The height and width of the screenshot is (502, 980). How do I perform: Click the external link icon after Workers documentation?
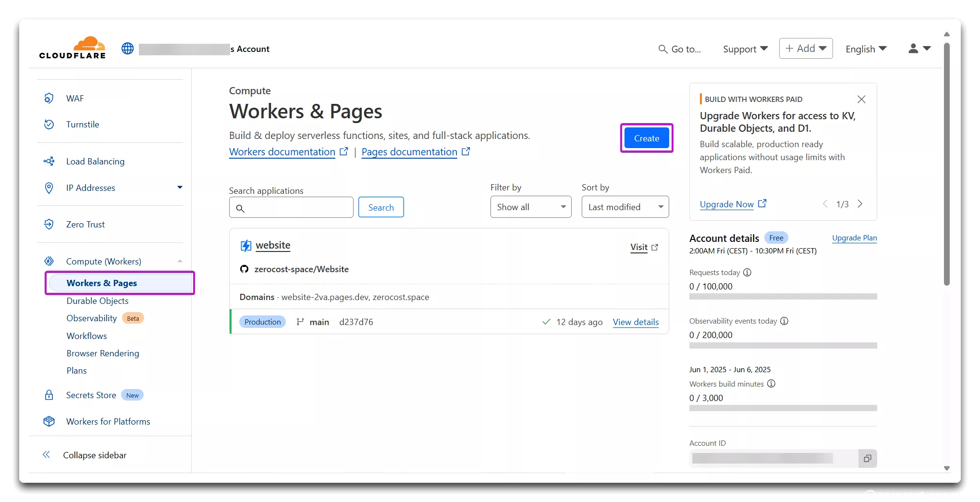pos(343,151)
